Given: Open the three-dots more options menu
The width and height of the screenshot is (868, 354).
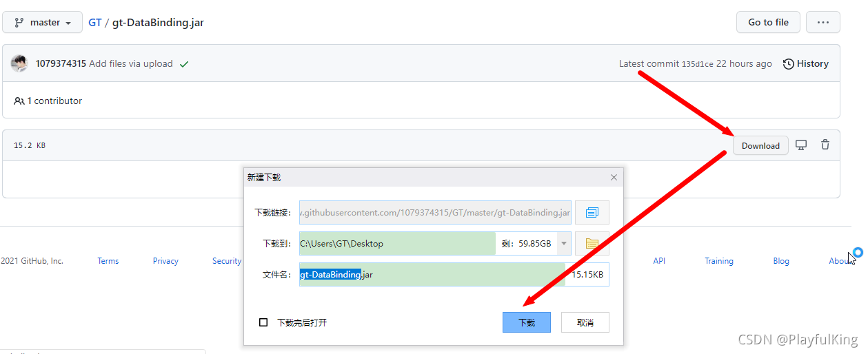Looking at the screenshot, I should pyautogui.click(x=823, y=22).
